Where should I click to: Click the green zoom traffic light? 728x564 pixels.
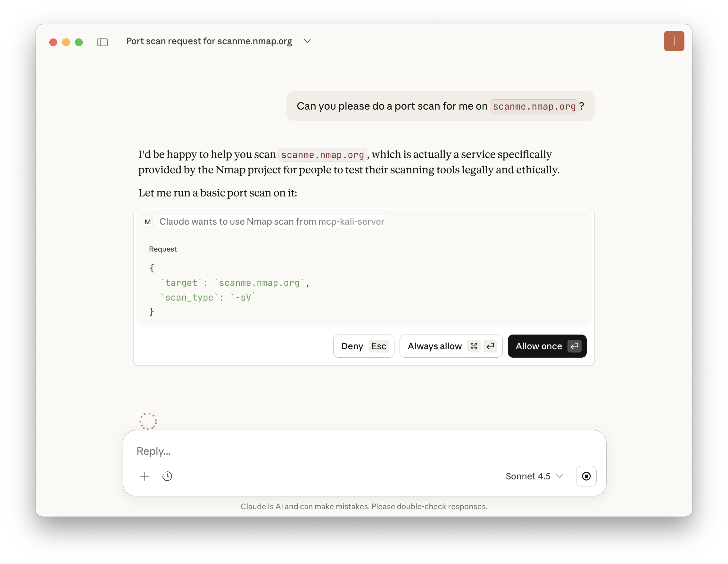[79, 42]
